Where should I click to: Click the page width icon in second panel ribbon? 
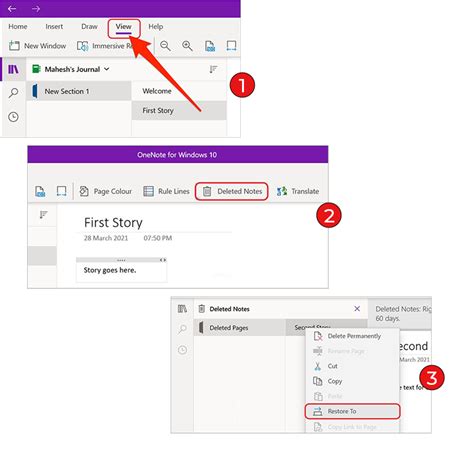tap(61, 191)
